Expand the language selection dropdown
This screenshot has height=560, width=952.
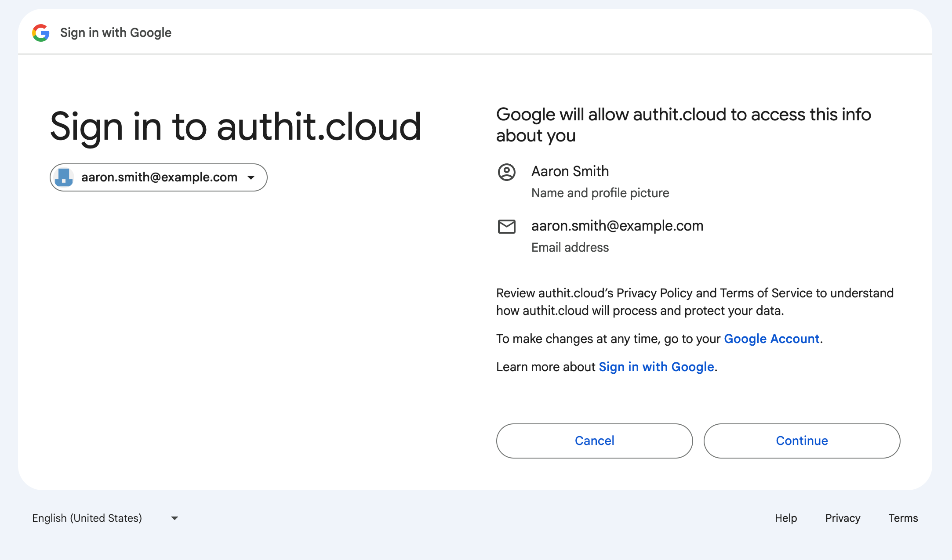174,518
